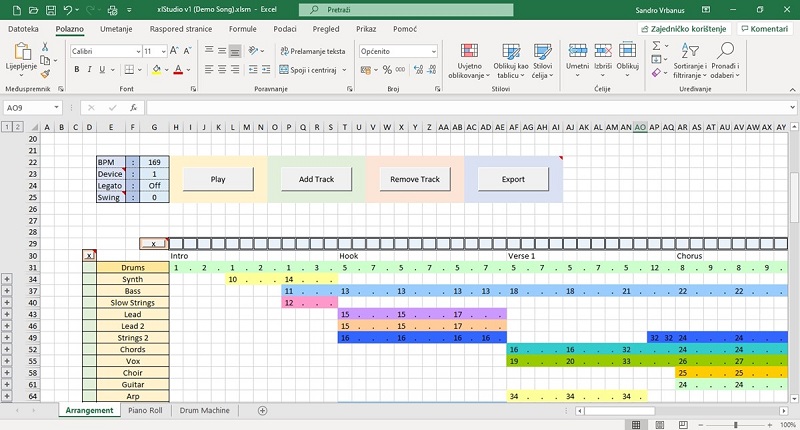This screenshot has width=800, height=430.
Task: Click the Bold formatting icon
Action: coord(75,69)
